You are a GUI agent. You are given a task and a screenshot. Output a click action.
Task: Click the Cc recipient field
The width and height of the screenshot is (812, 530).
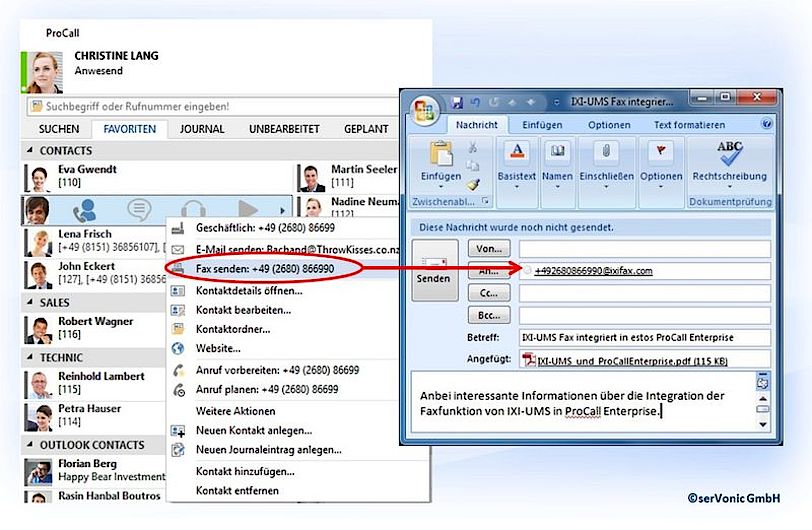(644, 293)
